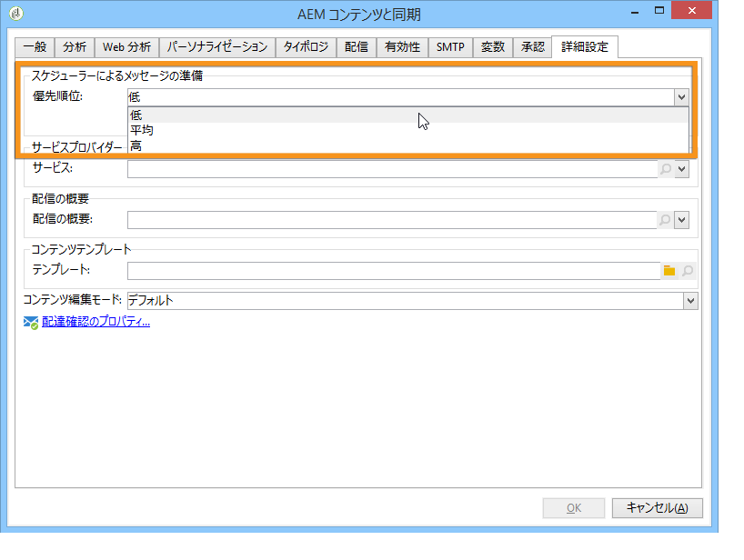Click the キャンセル(A) button
Screen dimensions: 744x560
(658, 508)
